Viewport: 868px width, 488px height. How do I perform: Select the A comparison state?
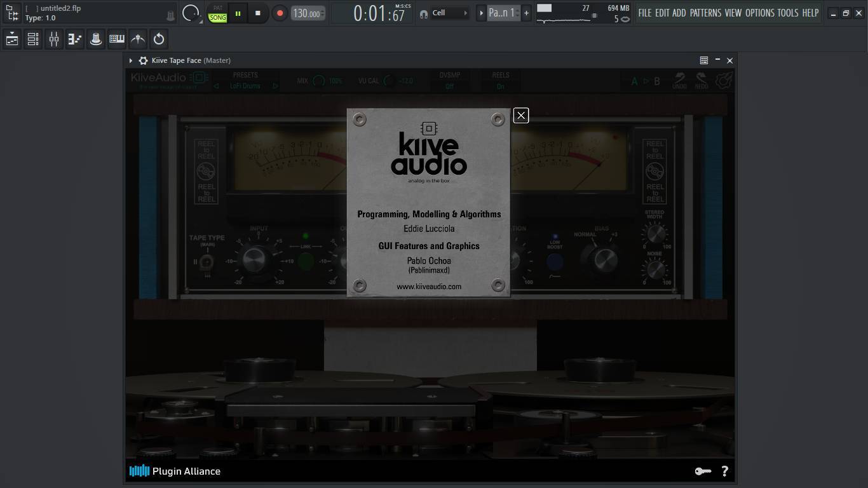[x=634, y=81]
